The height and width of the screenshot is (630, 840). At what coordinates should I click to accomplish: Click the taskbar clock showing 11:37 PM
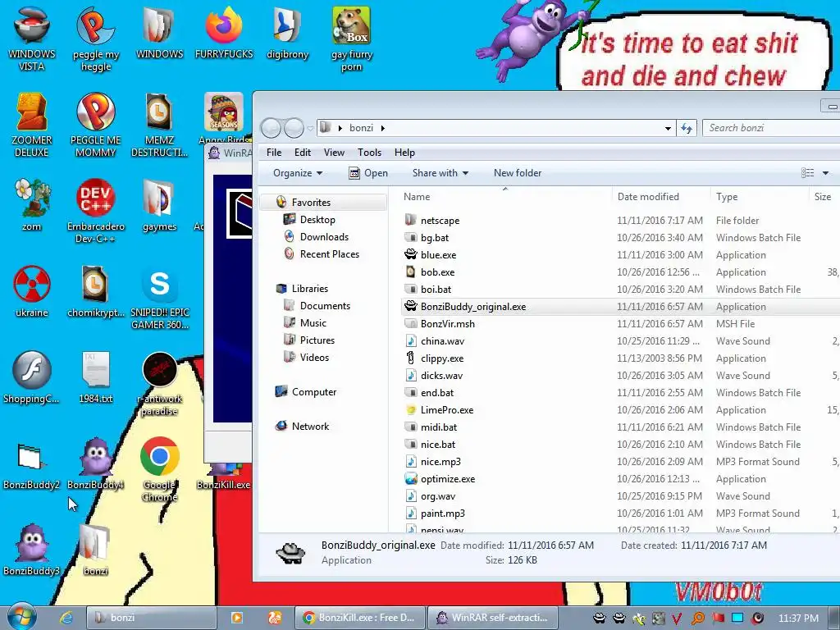(798, 618)
